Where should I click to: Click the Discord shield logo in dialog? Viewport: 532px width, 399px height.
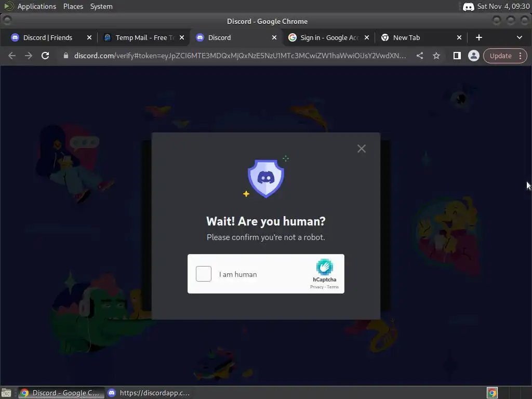coord(266,179)
